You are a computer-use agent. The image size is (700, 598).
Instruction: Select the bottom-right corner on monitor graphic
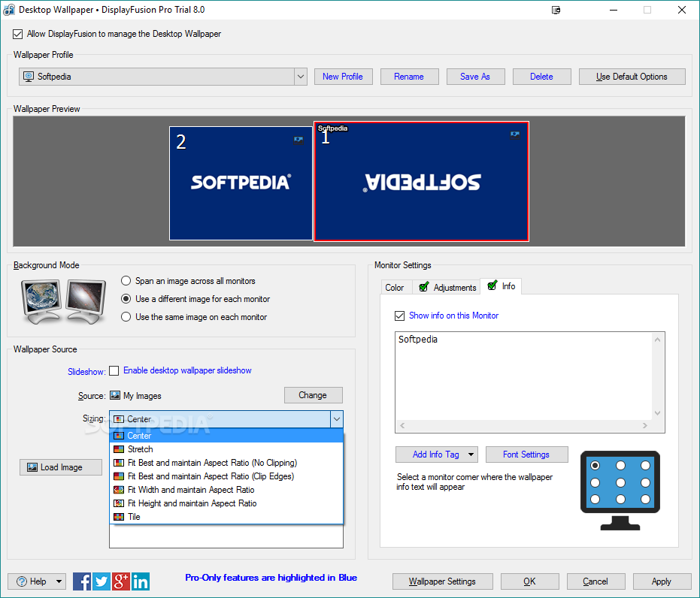tap(645, 500)
